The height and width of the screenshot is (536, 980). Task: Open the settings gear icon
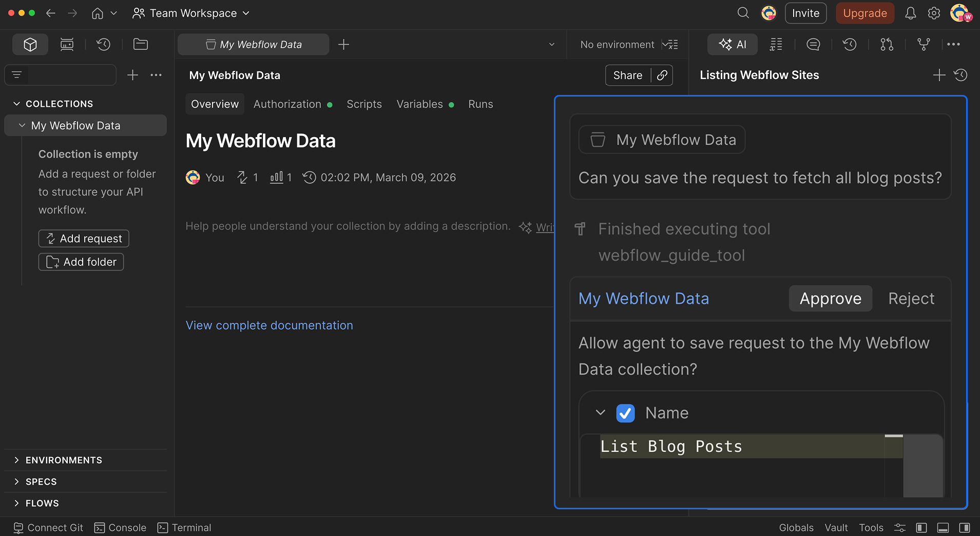click(x=934, y=13)
